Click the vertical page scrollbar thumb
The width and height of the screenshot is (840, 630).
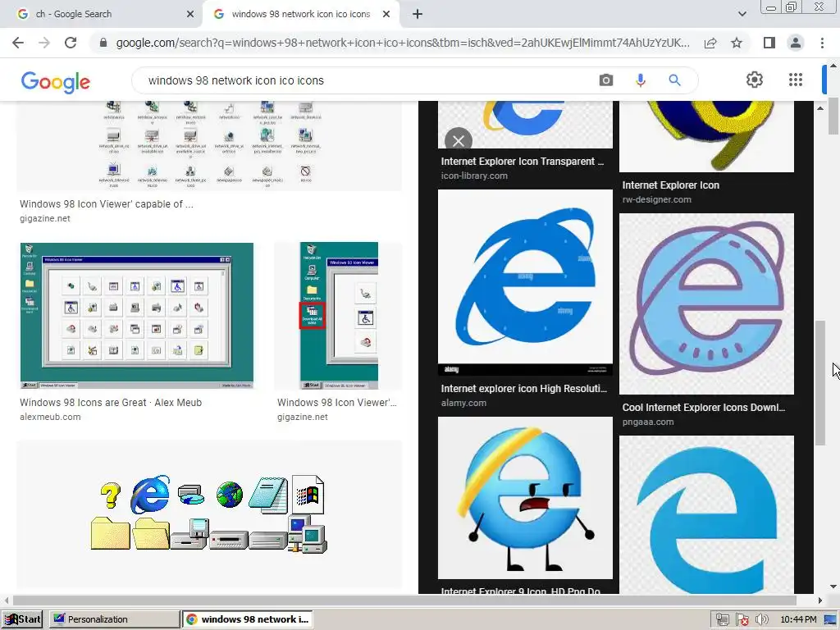(x=833, y=116)
